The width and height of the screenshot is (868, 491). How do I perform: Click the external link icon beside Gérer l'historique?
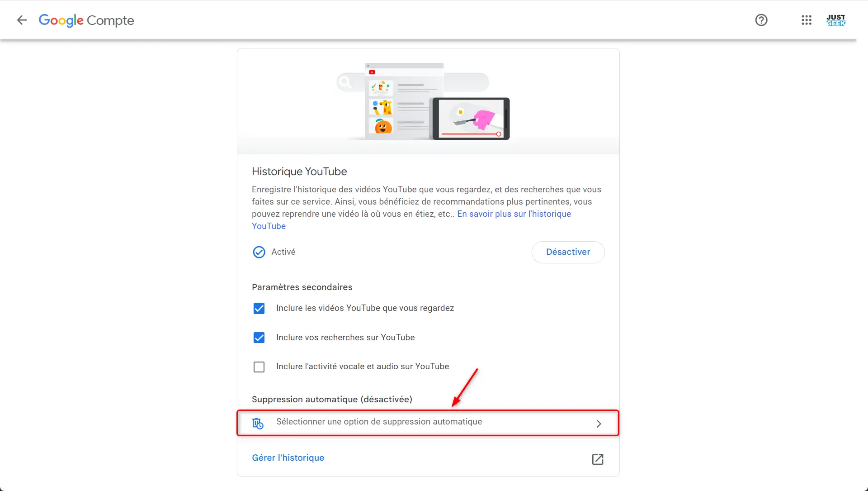click(x=598, y=459)
